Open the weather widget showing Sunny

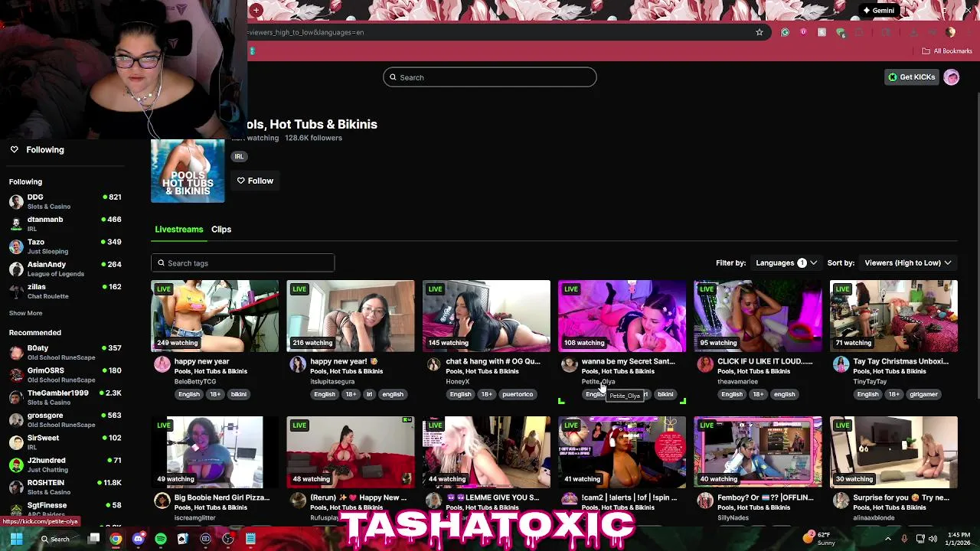click(819, 539)
